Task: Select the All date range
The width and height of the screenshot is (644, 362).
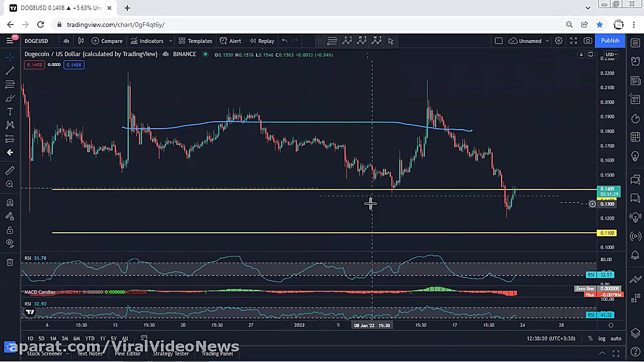Action: (125, 338)
